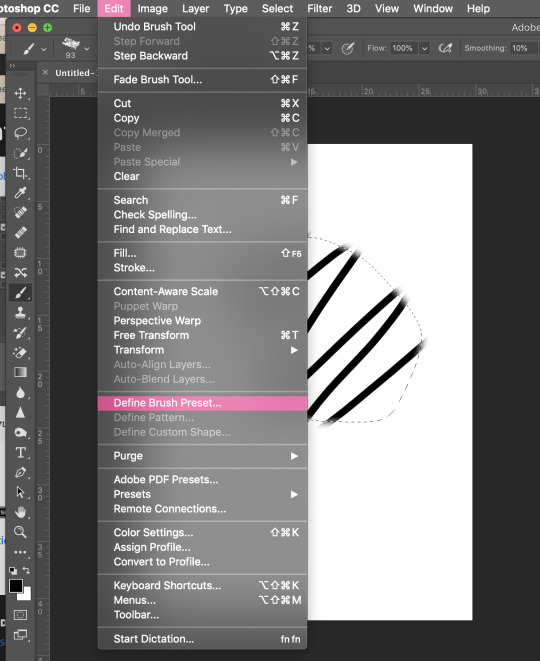Image resolution: width=540 pixels, height=661 pixels.
Task: Select the Hand tool
Action: click(20, 512)
